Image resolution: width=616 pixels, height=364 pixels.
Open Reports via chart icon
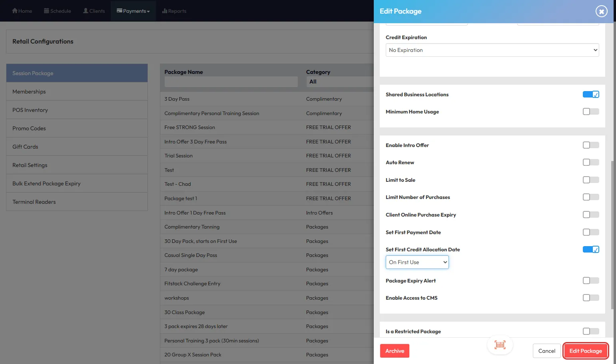164,11
